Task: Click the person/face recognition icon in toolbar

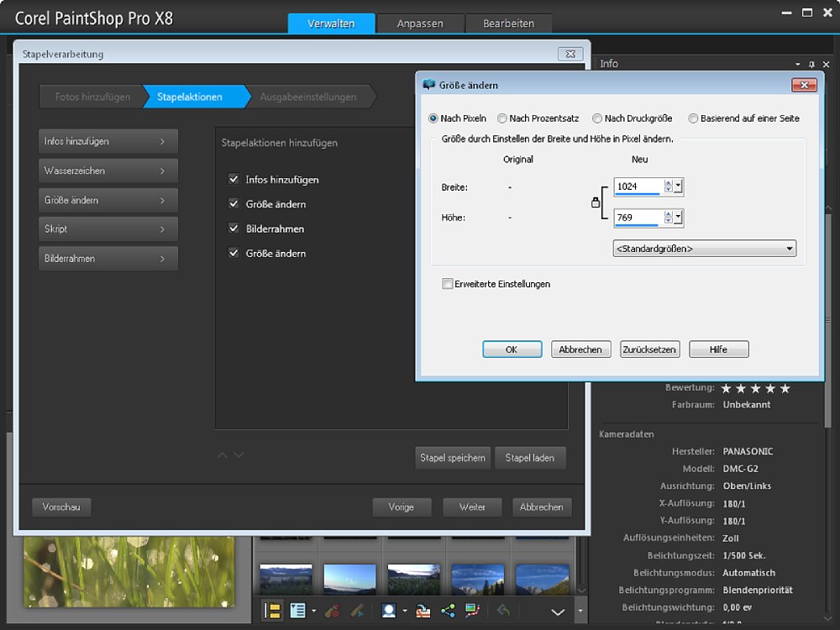Action: click(x=388, y=610)
